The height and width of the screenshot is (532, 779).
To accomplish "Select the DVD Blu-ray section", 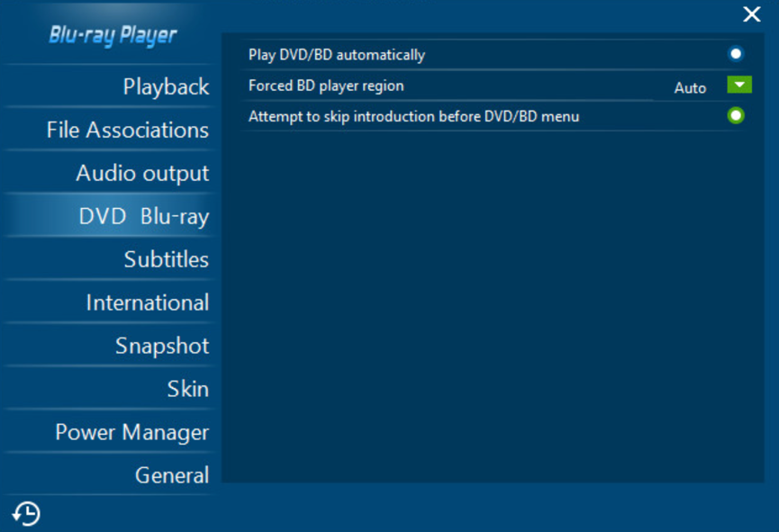I will (x=110, y=216).
